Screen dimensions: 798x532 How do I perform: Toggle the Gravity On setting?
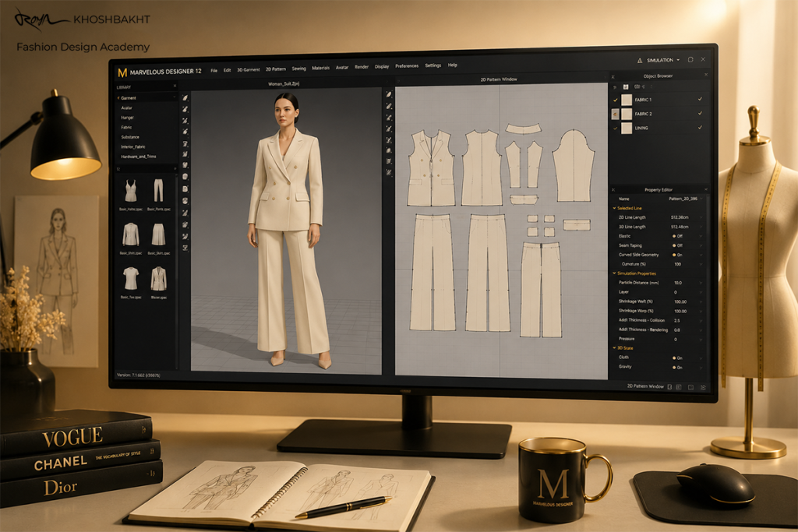(677, 367)
